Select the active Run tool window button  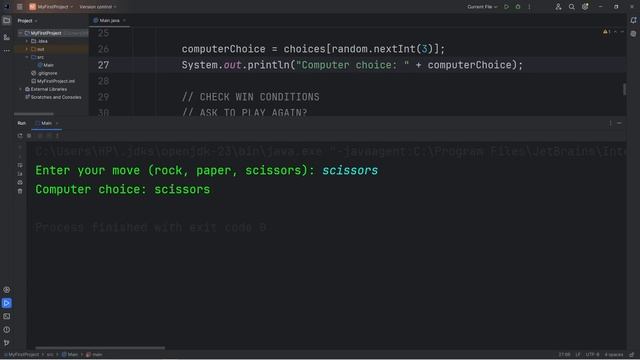pos(7,303)
